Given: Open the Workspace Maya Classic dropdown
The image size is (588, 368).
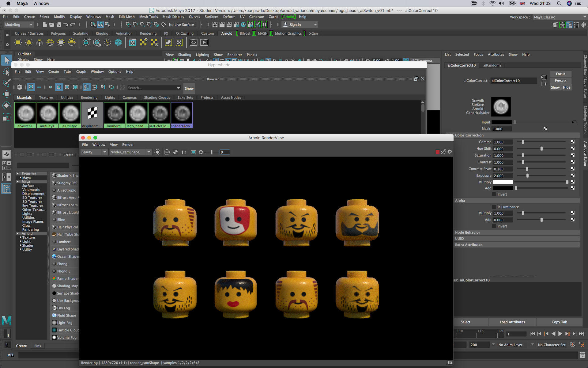Looking at the screenshot, I should (x=560, y=17).
